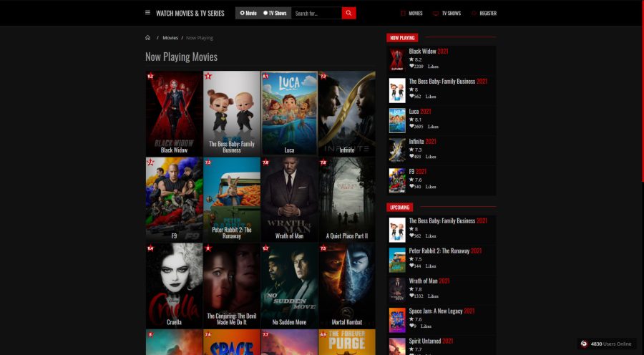Click the star rating icon under Black Widow sidebar
Viewport: 644px width, 355px height.
pos(411,59)
